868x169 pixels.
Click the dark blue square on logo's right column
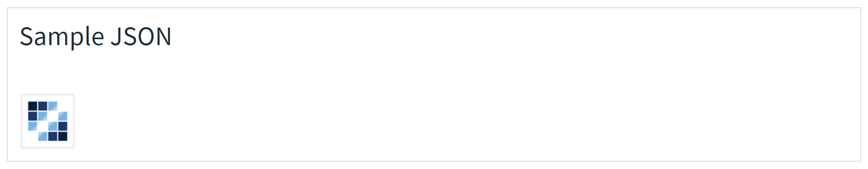[63, 126]
